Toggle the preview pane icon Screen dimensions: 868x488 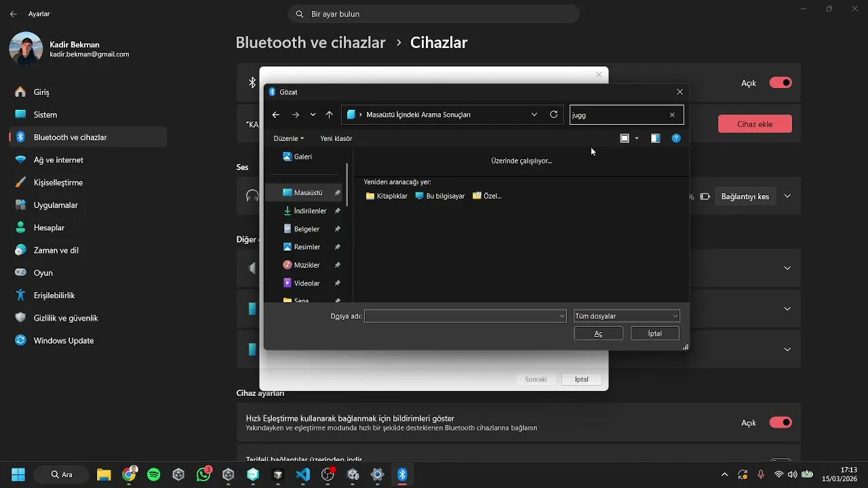(x=655, y=138)
